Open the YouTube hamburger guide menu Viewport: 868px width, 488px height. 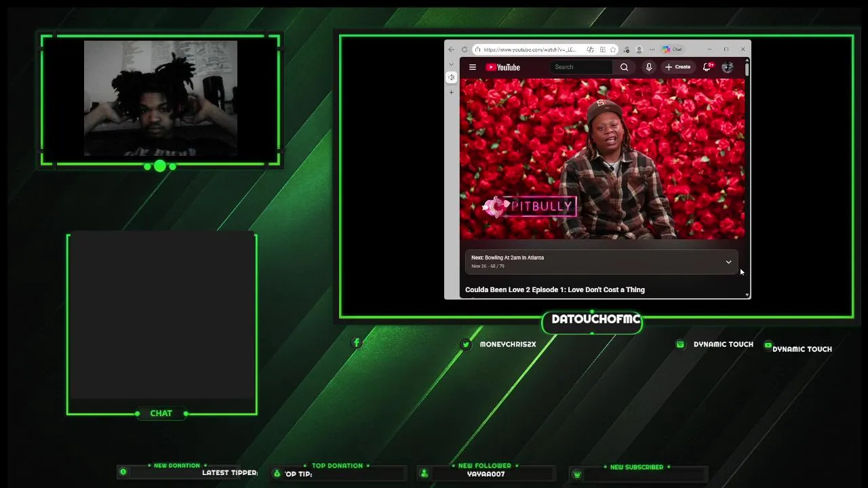coord(473,67)
